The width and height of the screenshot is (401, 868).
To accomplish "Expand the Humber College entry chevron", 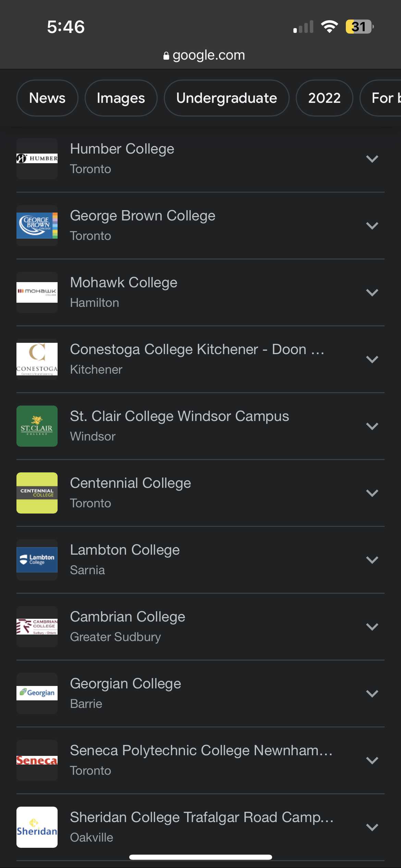I will (x=372, y=159).
